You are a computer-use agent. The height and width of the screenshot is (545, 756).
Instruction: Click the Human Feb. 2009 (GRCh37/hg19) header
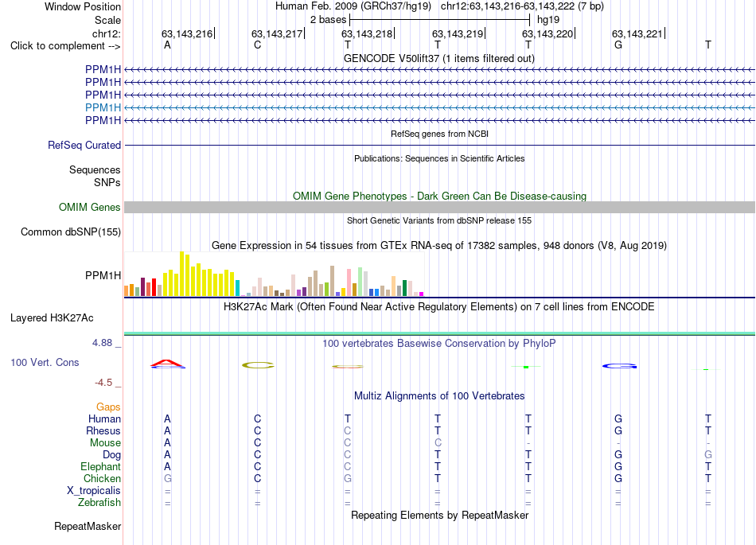(355, 6)
